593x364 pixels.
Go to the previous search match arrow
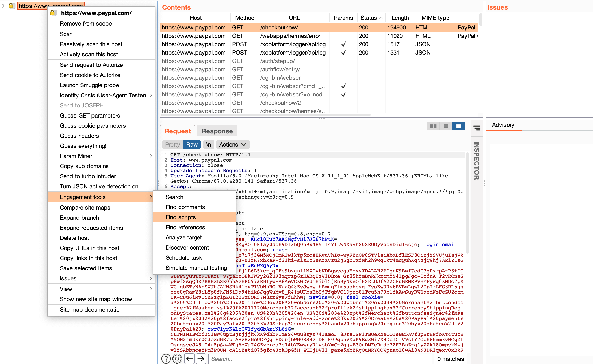[x=189, y=359]
